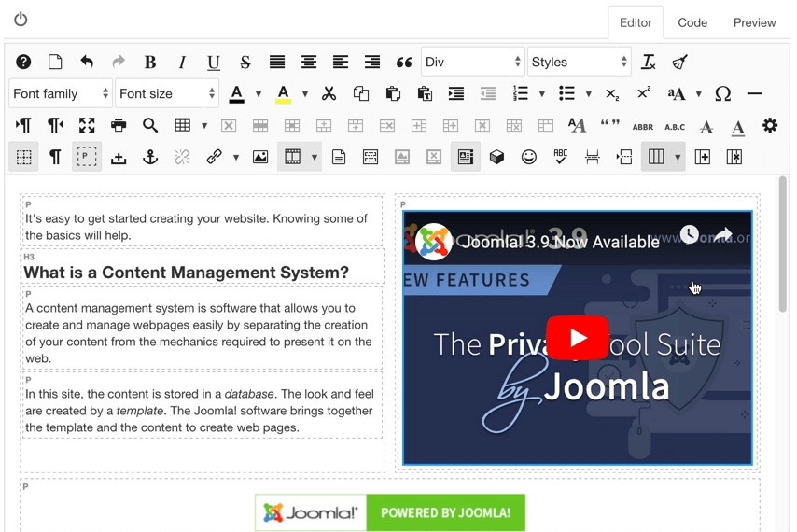This screenshot has height=532, width=797.
Task: Insert an anchor
Action: tap(150, 157)
